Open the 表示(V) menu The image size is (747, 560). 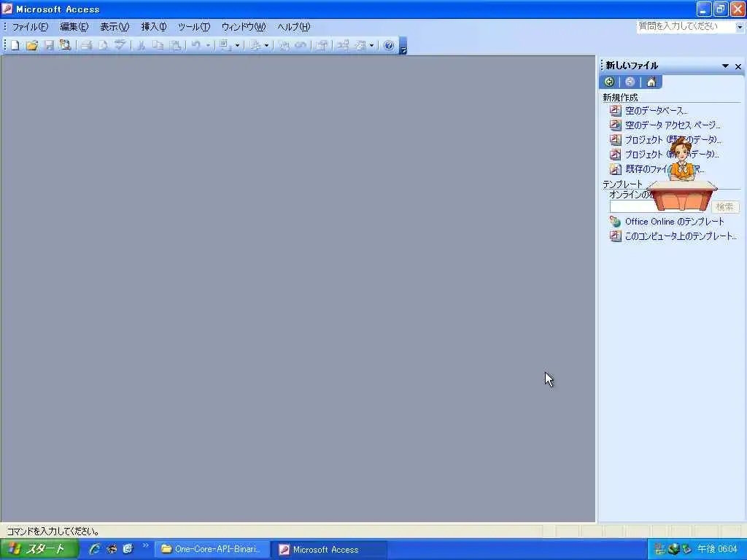(x=115, y=27)
